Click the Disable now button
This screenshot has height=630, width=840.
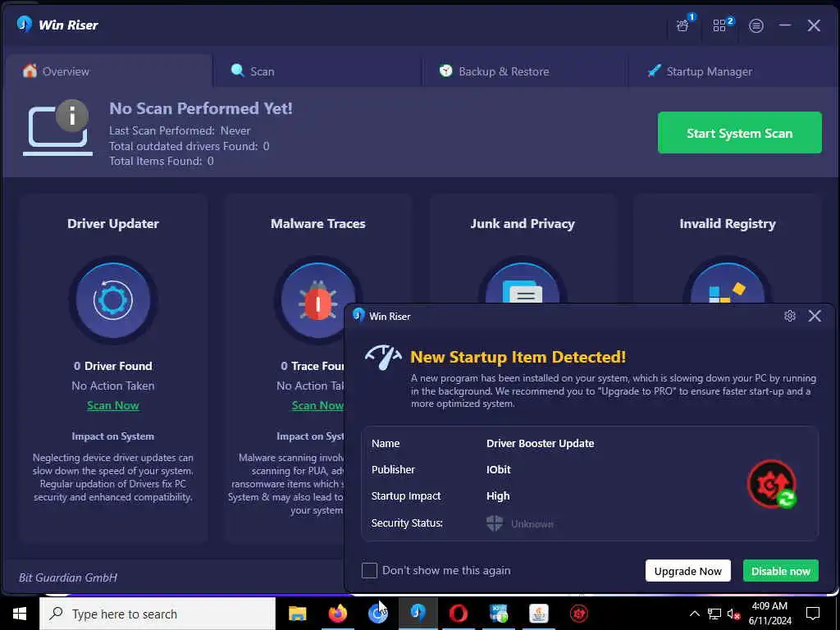click(x=781, y=571)
